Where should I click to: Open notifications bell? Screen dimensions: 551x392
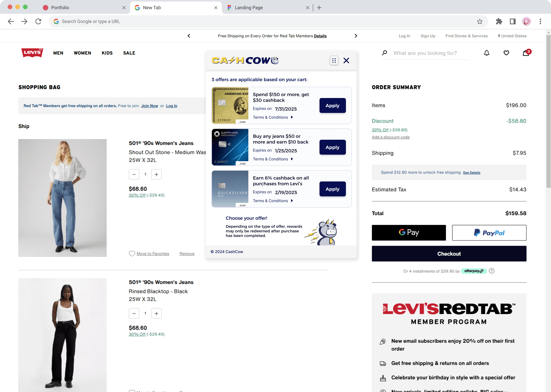(487, 53)
